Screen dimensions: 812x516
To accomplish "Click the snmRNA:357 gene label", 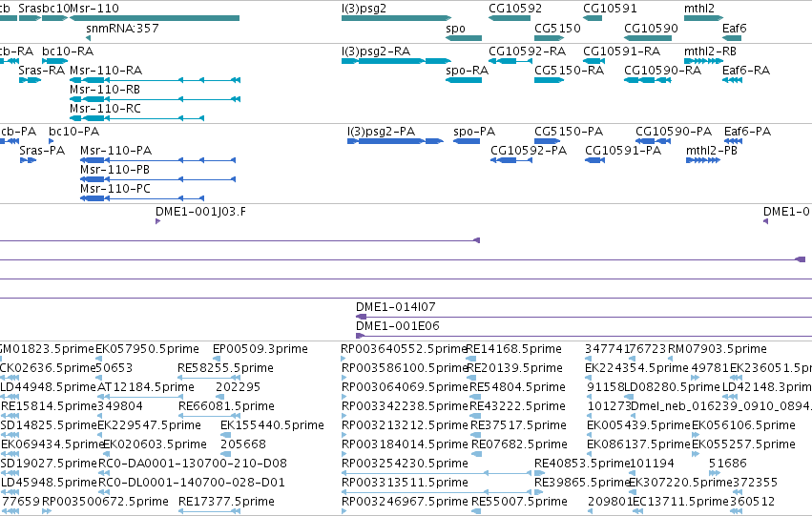I will pyautogui.click(x=122, y=29).
